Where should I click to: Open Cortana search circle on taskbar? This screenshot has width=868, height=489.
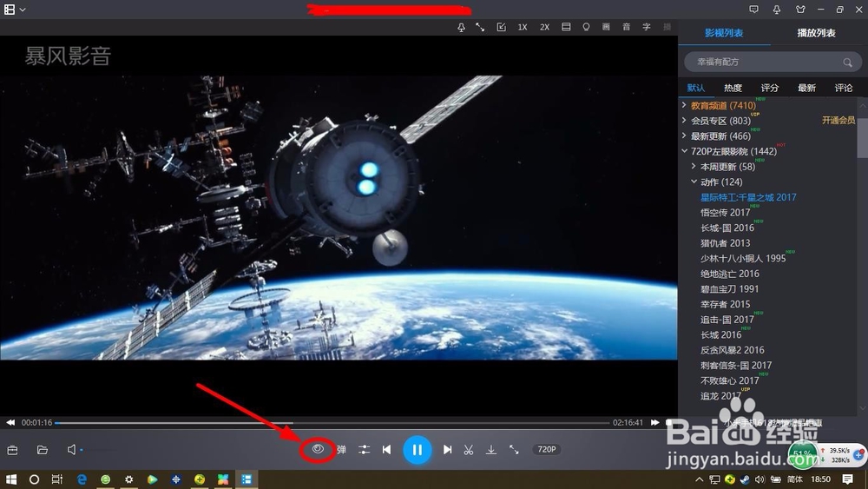(35, 479)
